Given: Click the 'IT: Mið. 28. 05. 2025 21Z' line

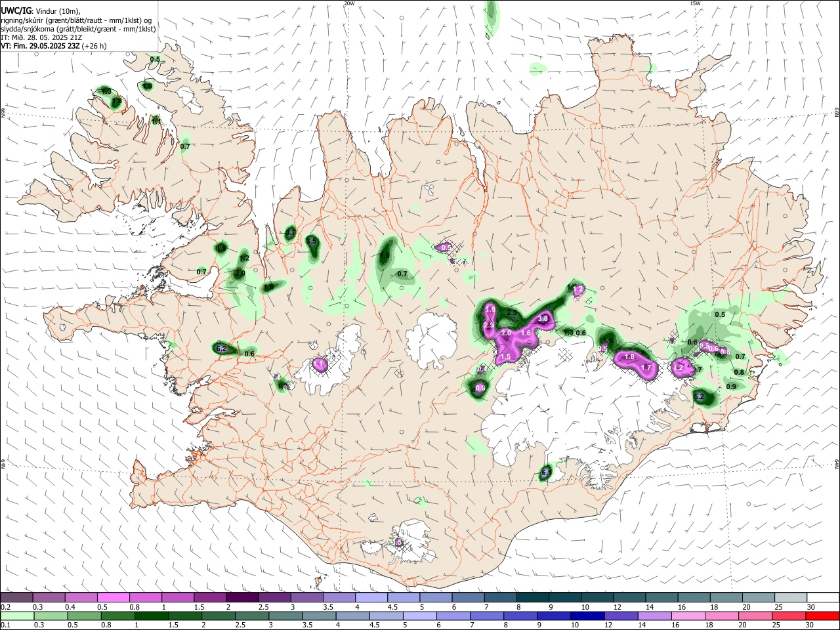Looking at the screenshot, I should point(41,37).
